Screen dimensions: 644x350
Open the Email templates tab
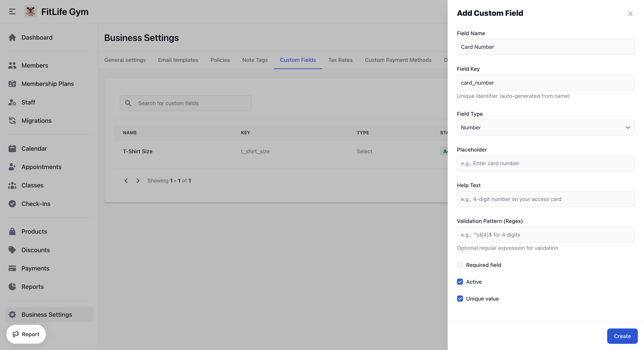[x=178, y=60]
